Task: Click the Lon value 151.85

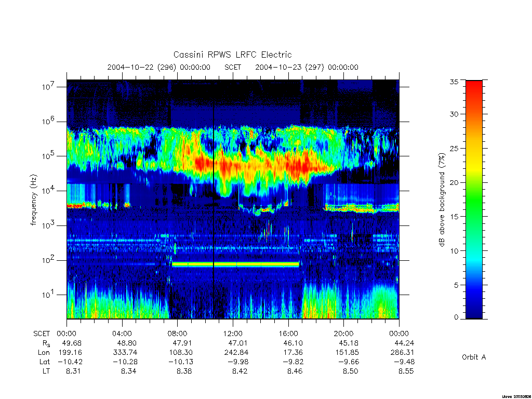Action: 347,352
